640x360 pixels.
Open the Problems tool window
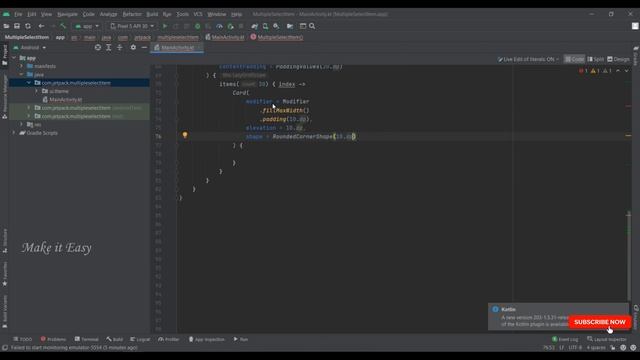(x=53, y=339)
